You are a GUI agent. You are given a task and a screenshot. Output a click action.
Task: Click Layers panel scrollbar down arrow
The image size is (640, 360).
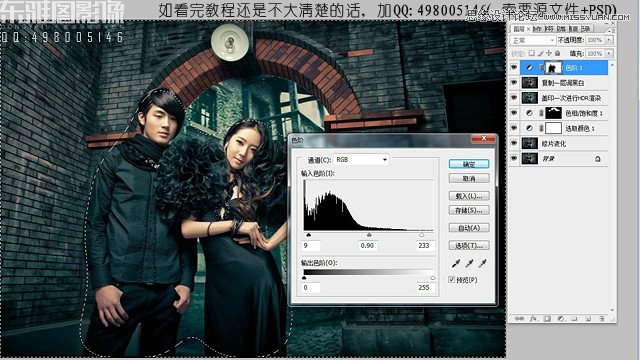(612, 311)
